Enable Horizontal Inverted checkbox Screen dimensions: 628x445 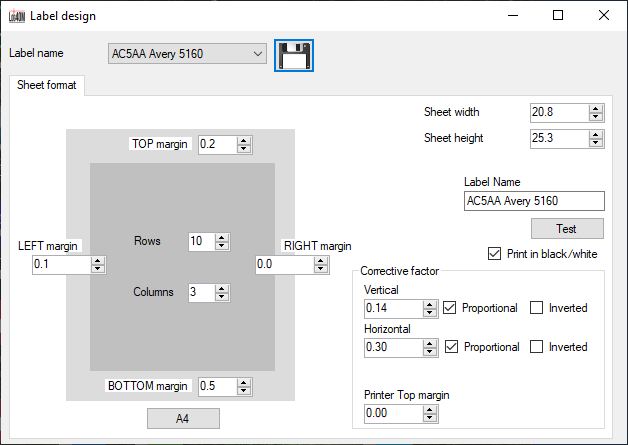(536, 346)
